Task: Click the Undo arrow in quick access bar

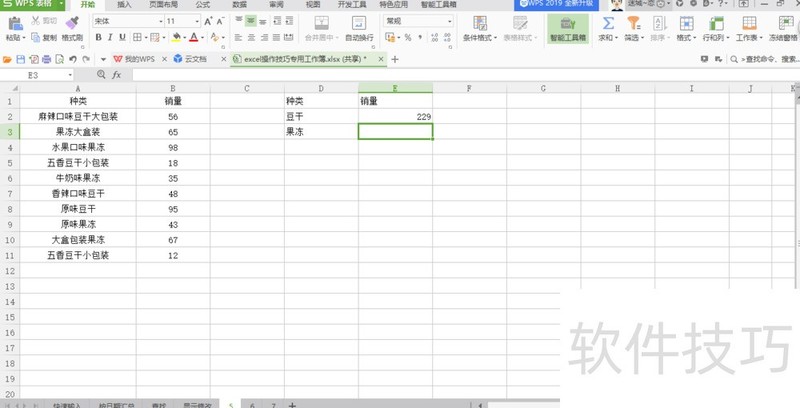Action: coord(72,60)
